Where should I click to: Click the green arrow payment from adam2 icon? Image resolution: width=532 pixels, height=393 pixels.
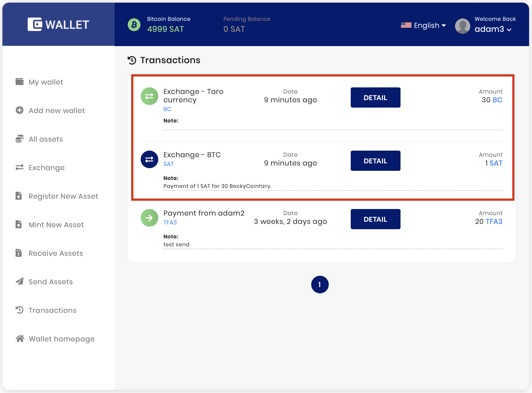pos(149,218)
